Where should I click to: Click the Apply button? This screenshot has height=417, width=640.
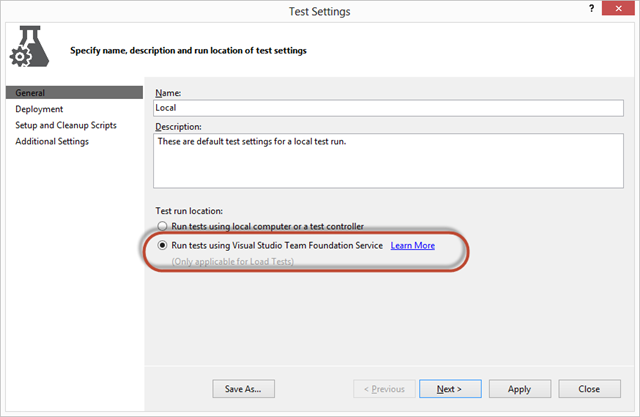coord(520,389)
